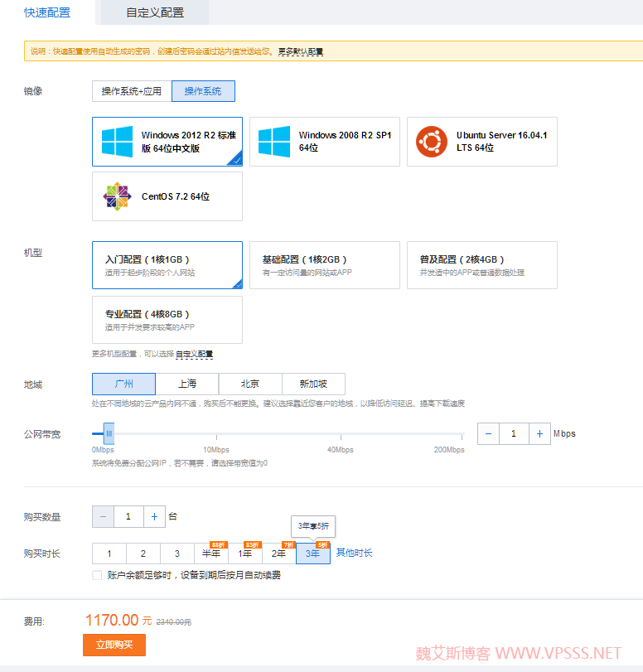Open 其他时长 for more duration options
Image resolution: width=643 pixels, height=672 pixels.
pyautogui.click(x=354, y=553)
